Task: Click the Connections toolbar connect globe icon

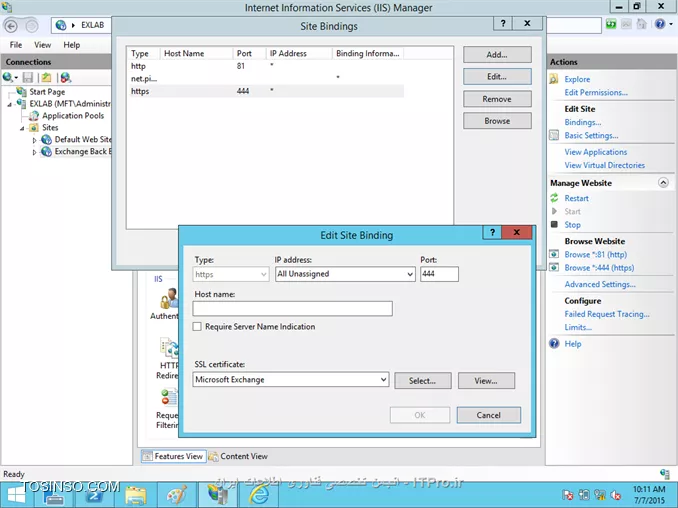Action: (x=7, y=77)
